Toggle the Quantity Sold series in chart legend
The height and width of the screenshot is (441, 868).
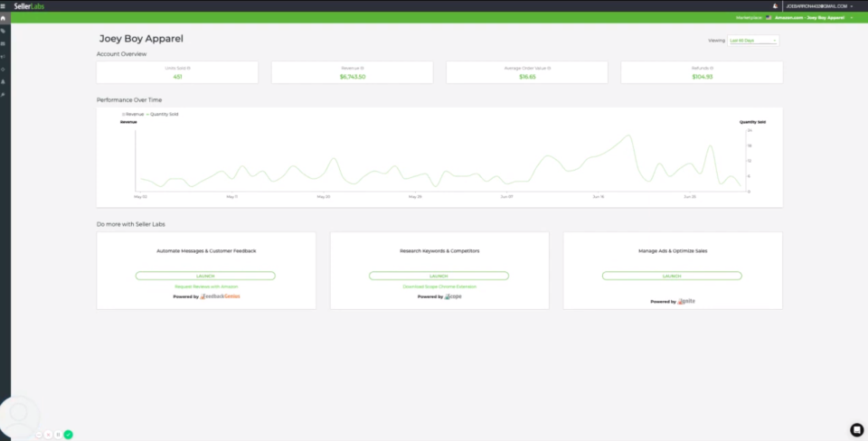[x=162, y=114]
